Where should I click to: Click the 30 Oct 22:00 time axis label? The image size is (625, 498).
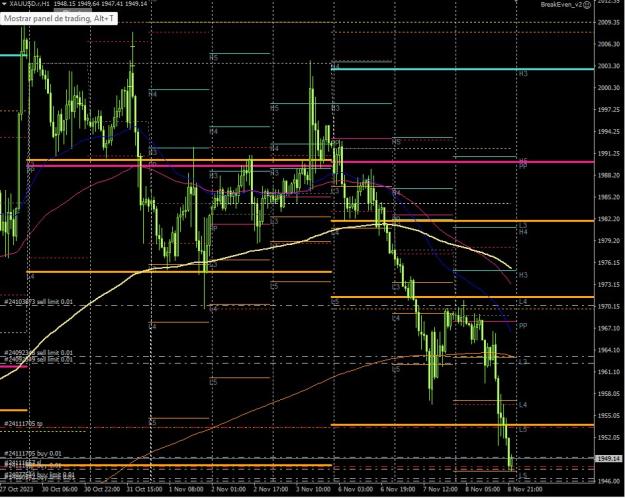point(102,489)
